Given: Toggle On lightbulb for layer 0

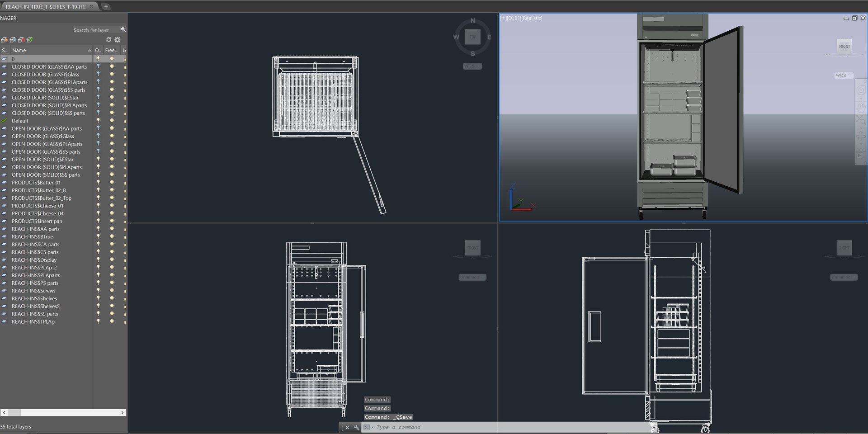Looking at the screenshot, I should click(x=98, y=59).
